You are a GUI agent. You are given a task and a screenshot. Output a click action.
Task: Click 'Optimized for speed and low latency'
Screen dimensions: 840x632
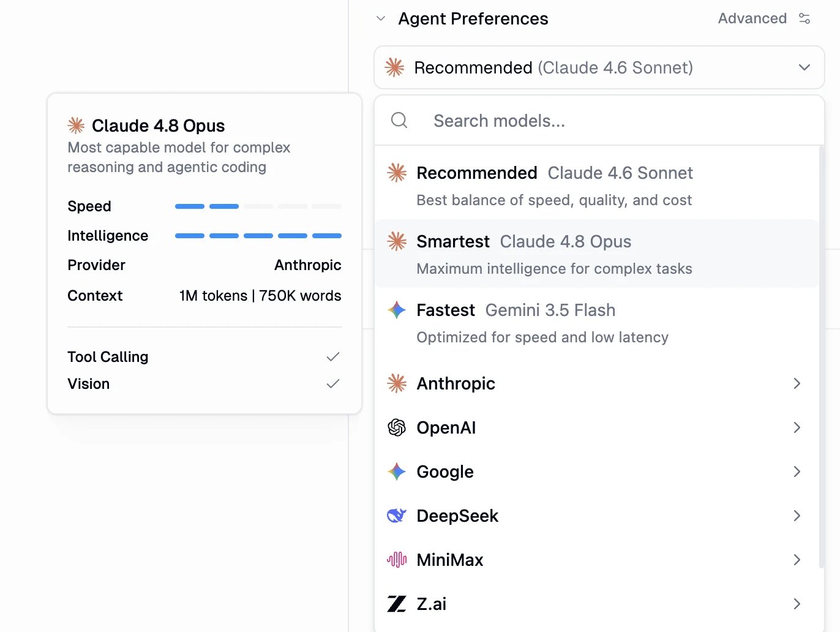click(542, 337)
